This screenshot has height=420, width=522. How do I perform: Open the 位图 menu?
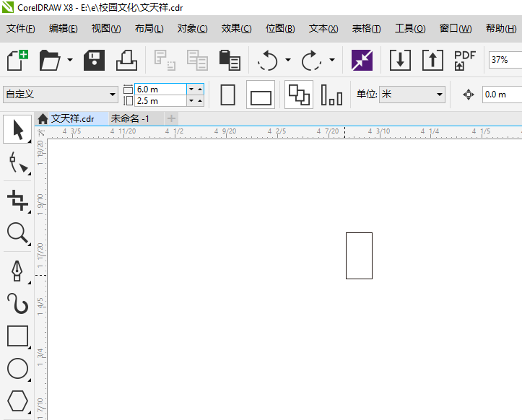(280, 29)
